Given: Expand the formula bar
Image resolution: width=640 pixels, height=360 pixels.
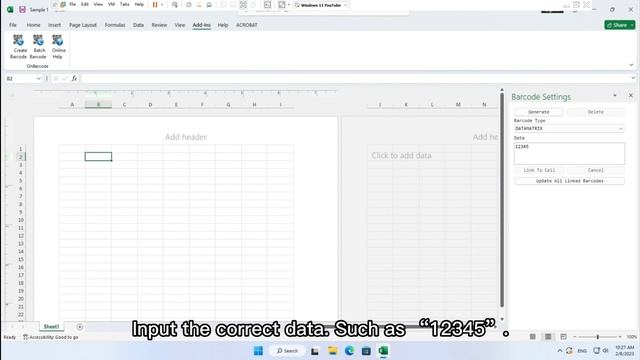Looking at the screenshot, I should point(633,78).
